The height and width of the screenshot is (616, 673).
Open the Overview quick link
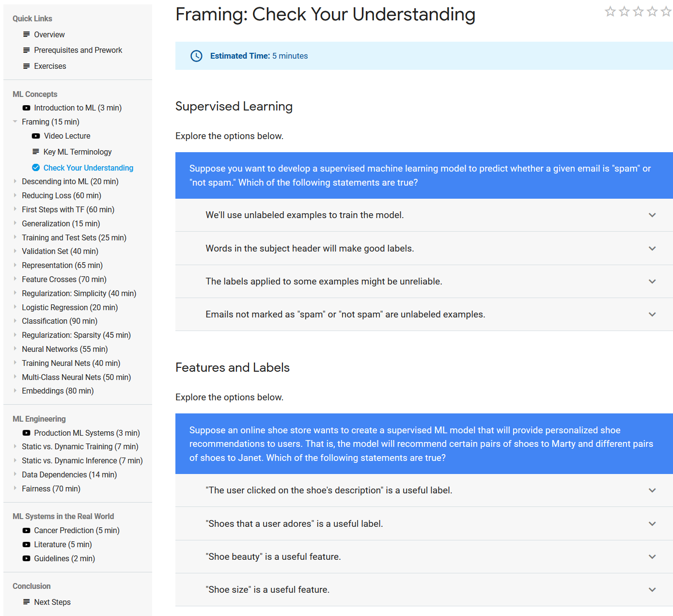point(49,35)
